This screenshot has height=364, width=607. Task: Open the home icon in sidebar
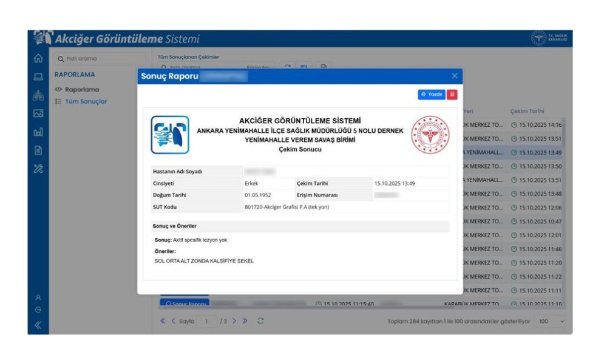[x=38, y=59]
